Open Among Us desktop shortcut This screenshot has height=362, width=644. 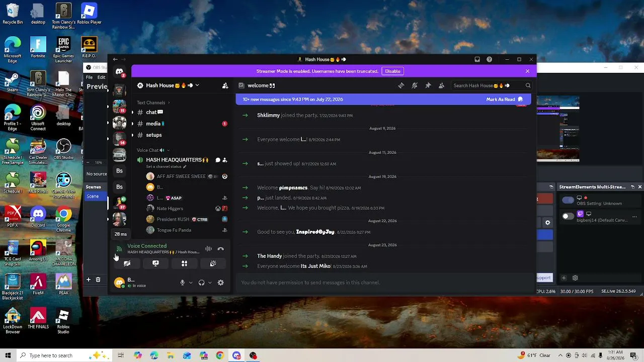click(38, 250)
